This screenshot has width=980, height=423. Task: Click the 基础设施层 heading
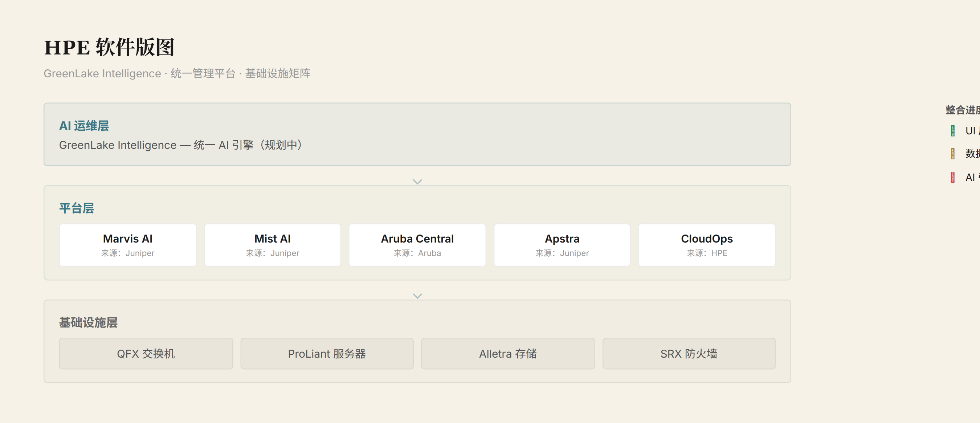point(88,322)
